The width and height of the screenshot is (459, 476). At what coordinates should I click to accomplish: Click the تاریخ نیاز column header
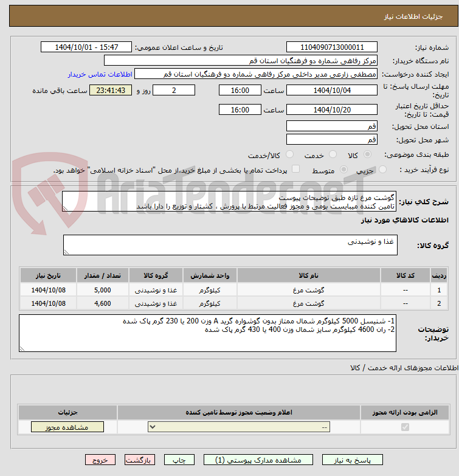click(48, 275)
